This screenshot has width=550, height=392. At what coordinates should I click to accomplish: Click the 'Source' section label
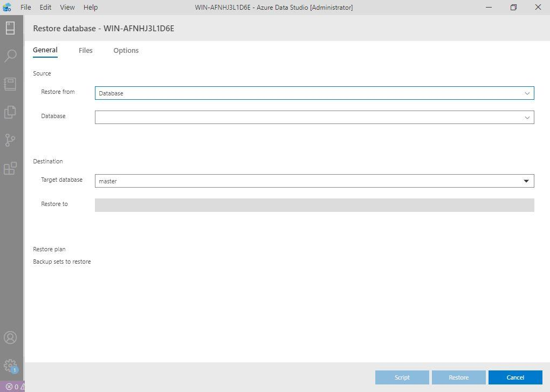pos(42,73)
